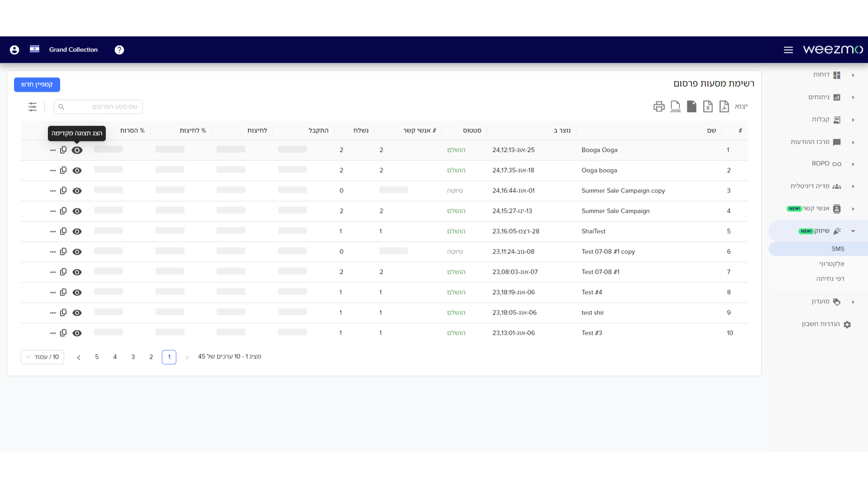Click the Summer Sale Campaign copy name
This screenshot has width=868, height=488.
pyautogui.click(x=623, y=191)
